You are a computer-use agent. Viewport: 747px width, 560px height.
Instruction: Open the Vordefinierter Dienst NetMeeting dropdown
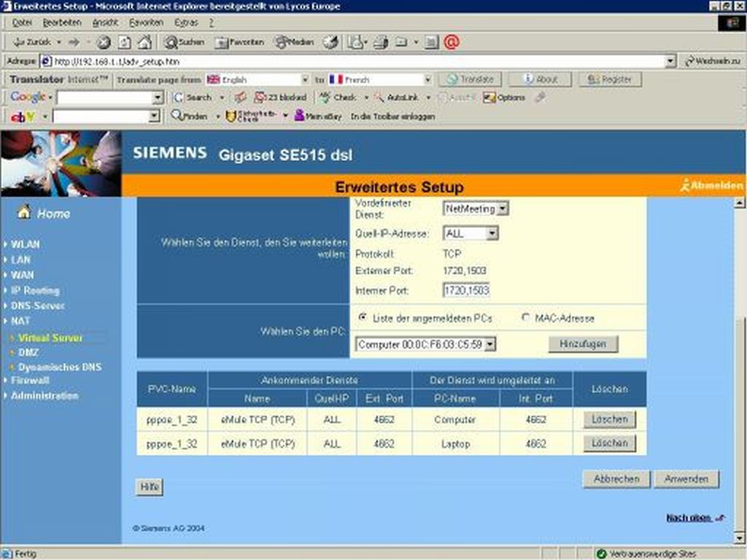click(x=476, y=209)
